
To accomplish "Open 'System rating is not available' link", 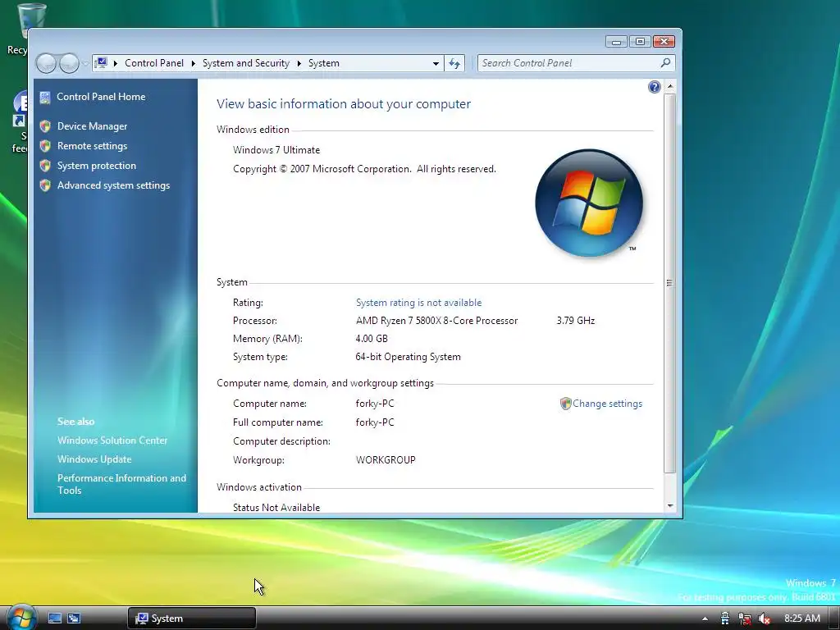I will coord(419,303).
